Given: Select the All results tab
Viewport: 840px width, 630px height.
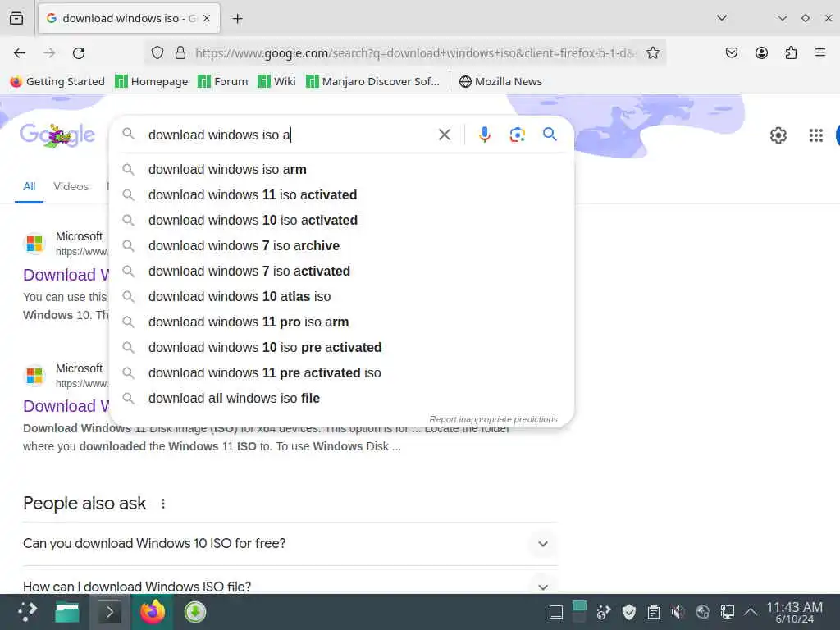Looking at the screenshot, I should pyautogui.click(x=29, y=186).
